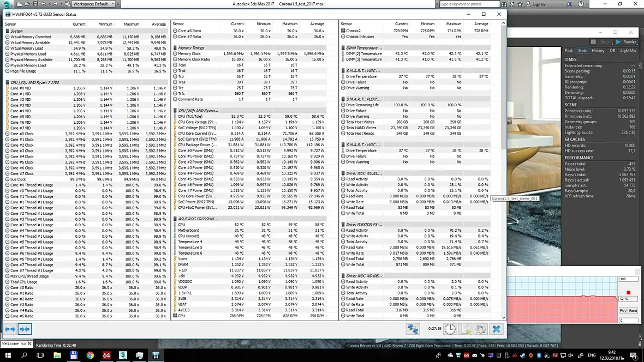Open the Windows notification center icon

(x=634, y=355)
